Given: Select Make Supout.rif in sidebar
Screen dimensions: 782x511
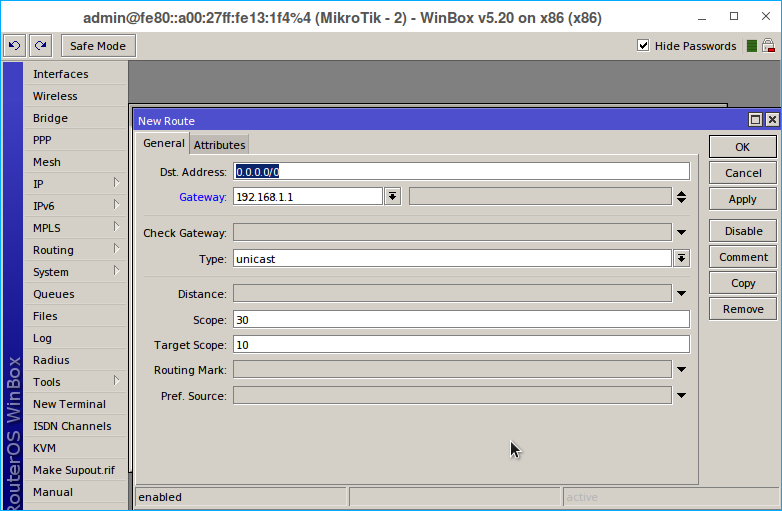Looking at the screenshot, I should pos(76,470).
